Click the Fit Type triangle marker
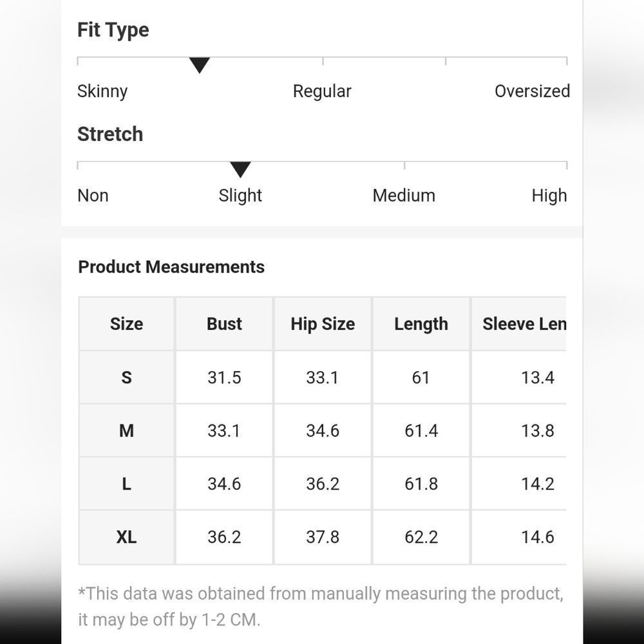This screenshot has height=644, width=644. 200,65
